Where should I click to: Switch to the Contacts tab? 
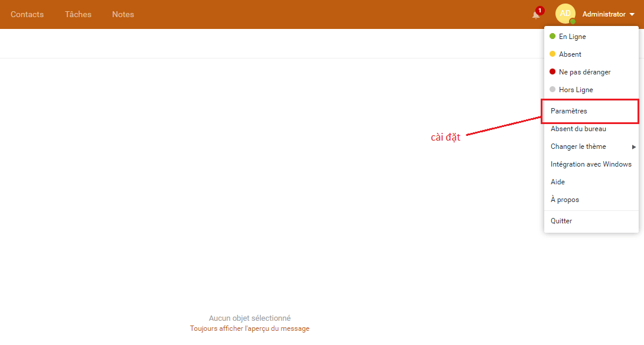(x=27, y=14)
